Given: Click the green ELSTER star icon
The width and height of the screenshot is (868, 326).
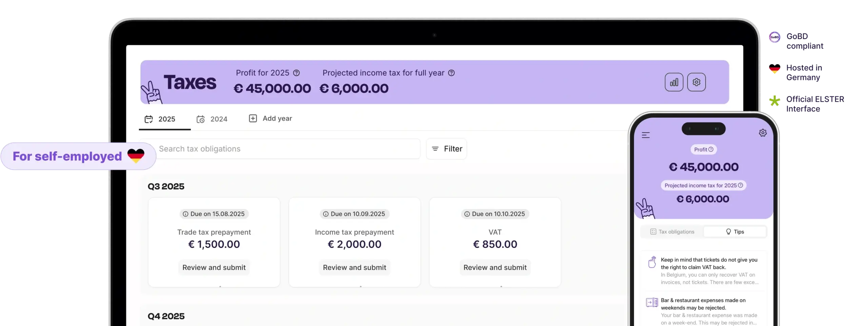Looking at the screenshot, I should 774,100.
